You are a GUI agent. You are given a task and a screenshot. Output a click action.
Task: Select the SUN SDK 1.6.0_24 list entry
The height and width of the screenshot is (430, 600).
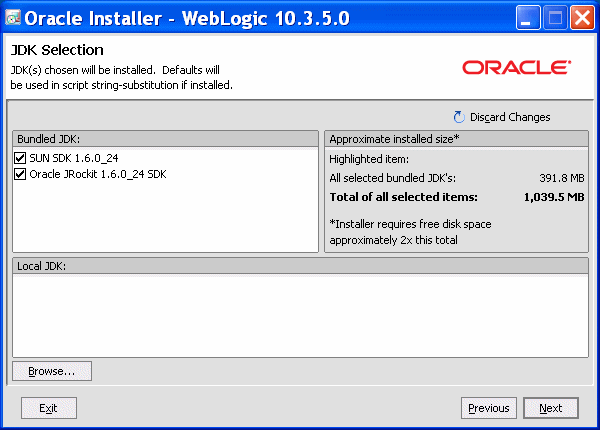coord(74,158)
